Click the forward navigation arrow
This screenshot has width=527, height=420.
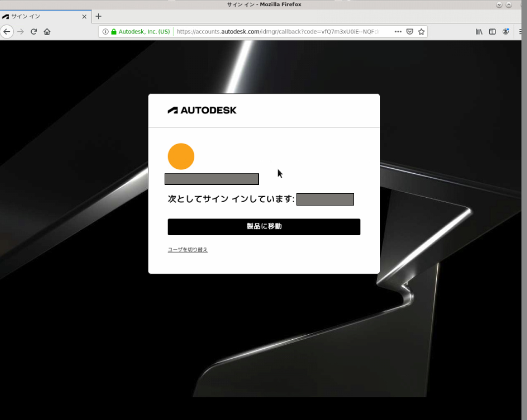click(x=20, y=32)
